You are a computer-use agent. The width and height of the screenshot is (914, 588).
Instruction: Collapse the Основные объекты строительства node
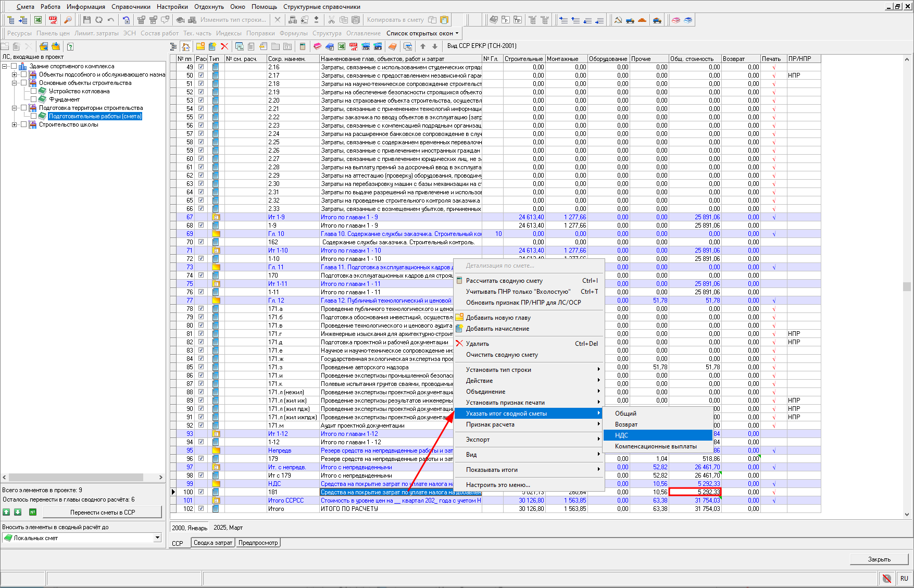click(x=15, y=83)
